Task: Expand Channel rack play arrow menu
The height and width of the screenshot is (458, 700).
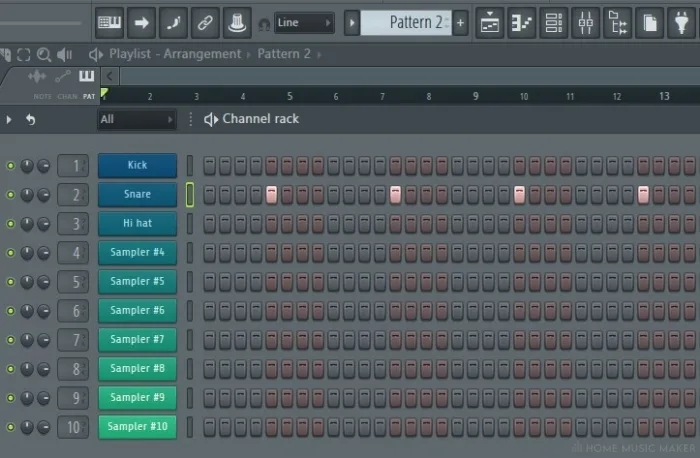Action: pyautogui.click(x=8, y=120)
